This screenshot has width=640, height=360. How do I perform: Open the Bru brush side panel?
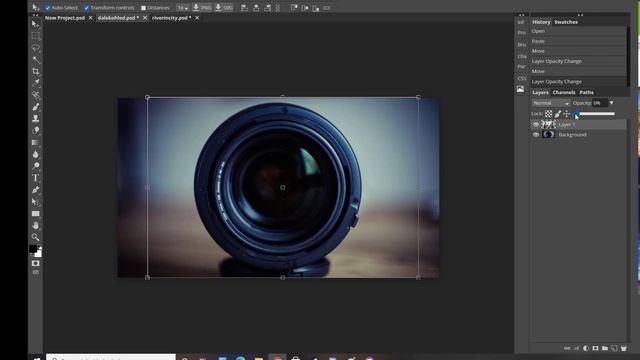click(x=521, y=44)
